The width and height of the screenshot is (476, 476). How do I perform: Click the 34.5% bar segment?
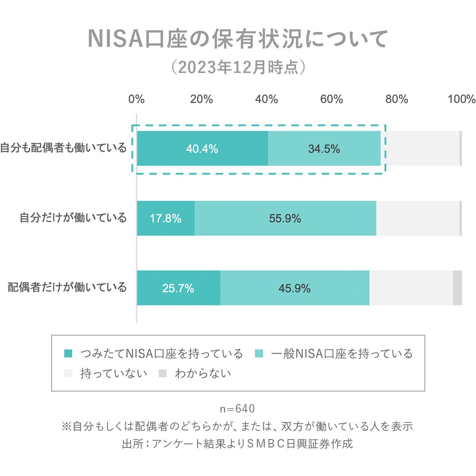pyautogui.click(x=324, y=148)
